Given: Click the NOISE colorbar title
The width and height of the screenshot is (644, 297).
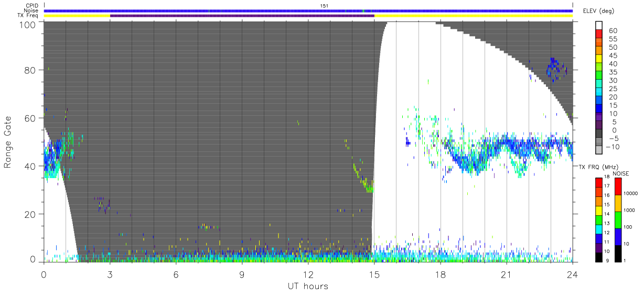Looking at the screenshot, I should (x=620, y=173).
